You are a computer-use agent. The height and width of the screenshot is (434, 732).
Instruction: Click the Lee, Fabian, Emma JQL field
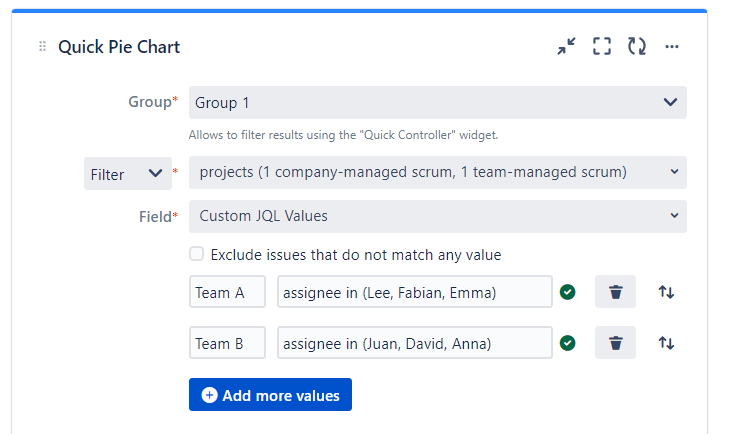414,292
